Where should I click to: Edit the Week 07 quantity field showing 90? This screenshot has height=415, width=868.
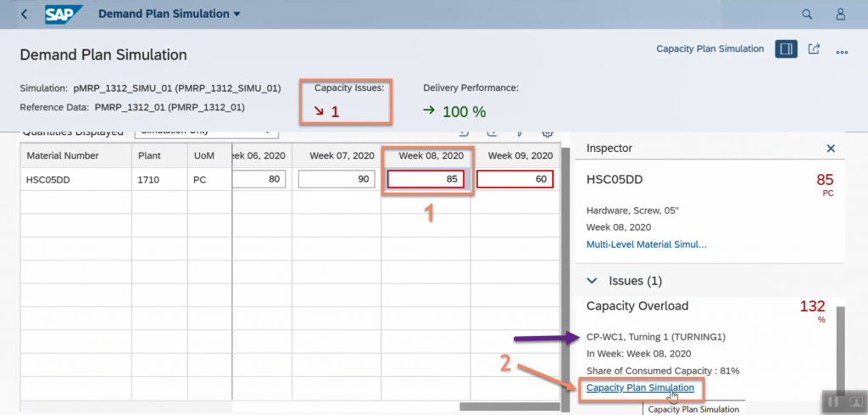337,180
